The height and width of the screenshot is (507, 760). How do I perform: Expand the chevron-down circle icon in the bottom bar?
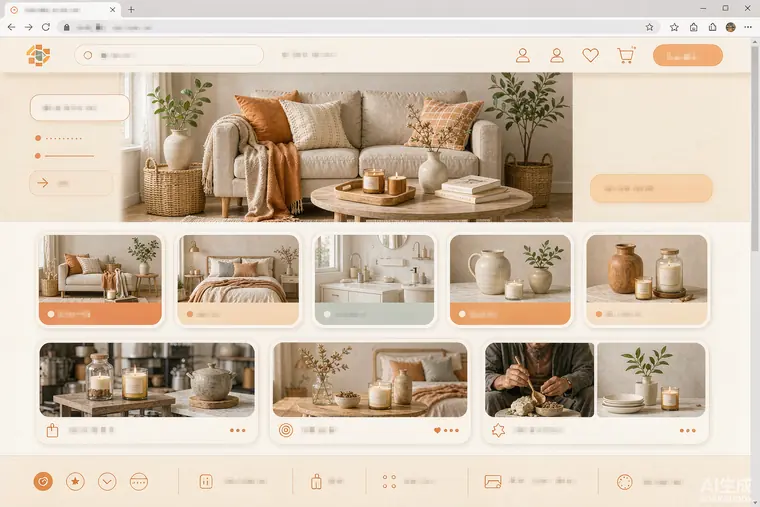[x=107, y=481]
